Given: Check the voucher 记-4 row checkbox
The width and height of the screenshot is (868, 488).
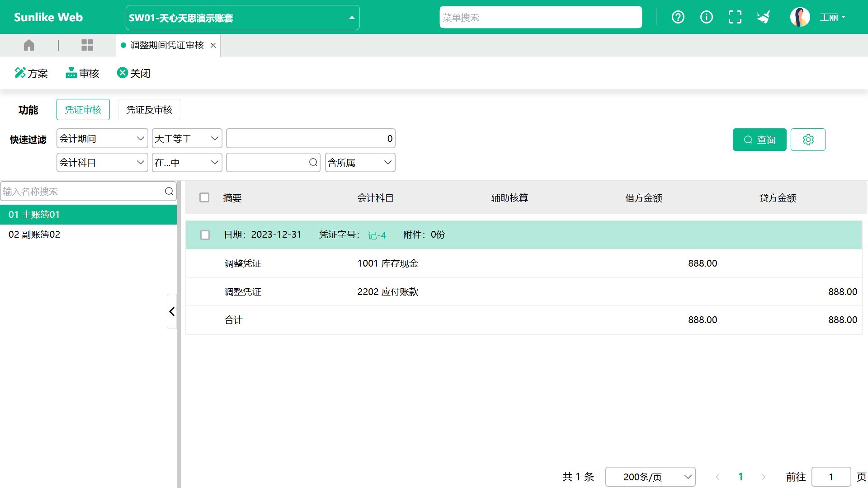Looking at the screenshot, I should [205, 235].
